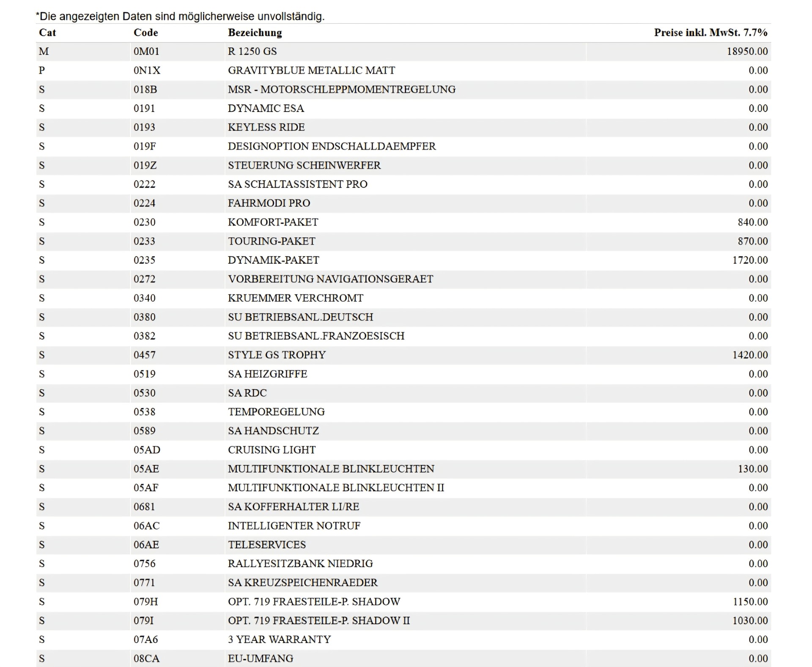This screenshot has height=667, width=812.
Task: Click the 'TELESERVICES' description
Action: (267, 545)
